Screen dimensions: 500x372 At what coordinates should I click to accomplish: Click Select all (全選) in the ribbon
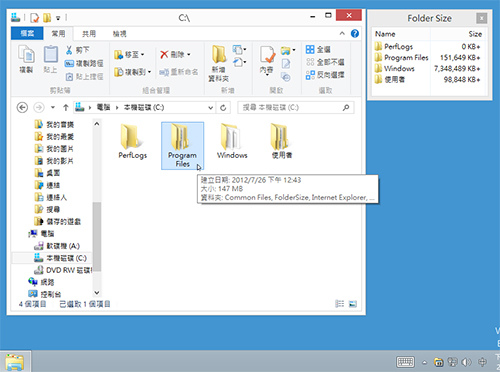318,50
